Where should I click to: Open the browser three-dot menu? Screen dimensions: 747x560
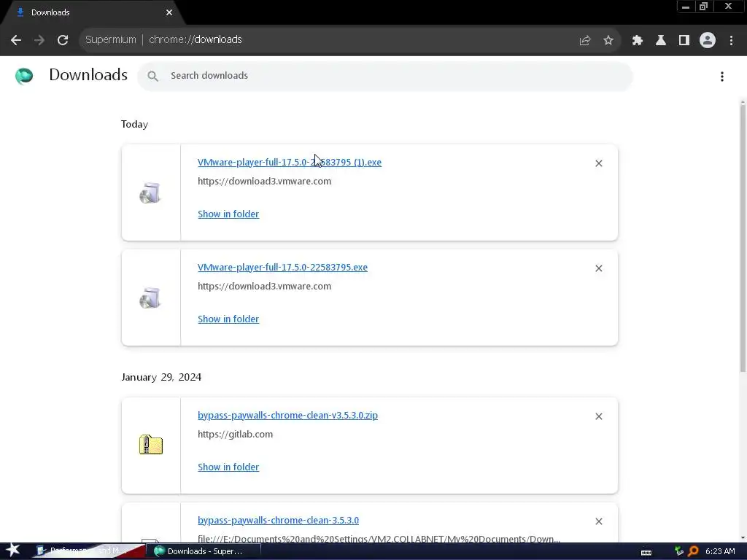(x=731, y=41)
